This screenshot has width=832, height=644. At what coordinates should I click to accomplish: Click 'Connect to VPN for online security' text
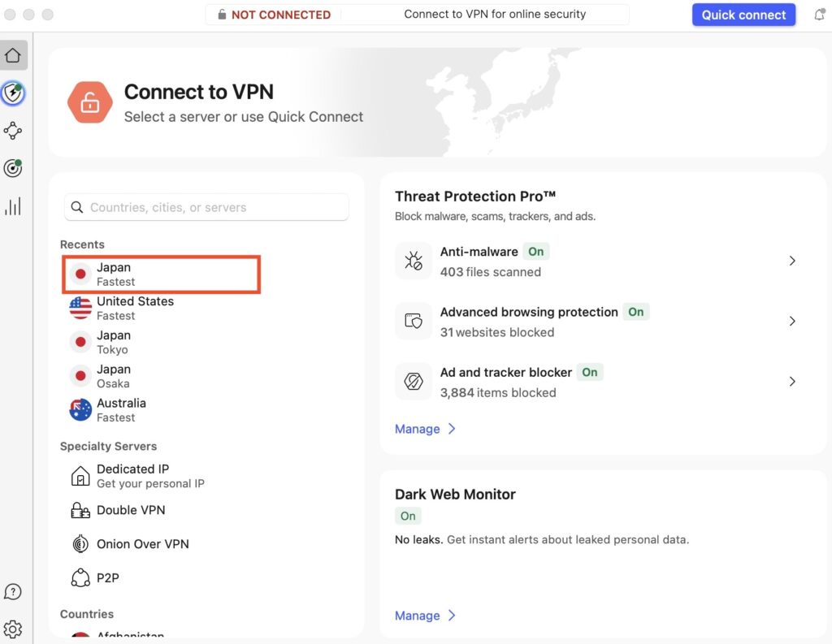pyautogui.click(x=495, y=15)
